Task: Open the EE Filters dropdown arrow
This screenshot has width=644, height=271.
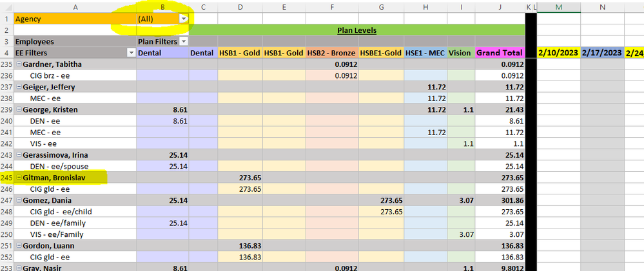Action: point(132,53)
